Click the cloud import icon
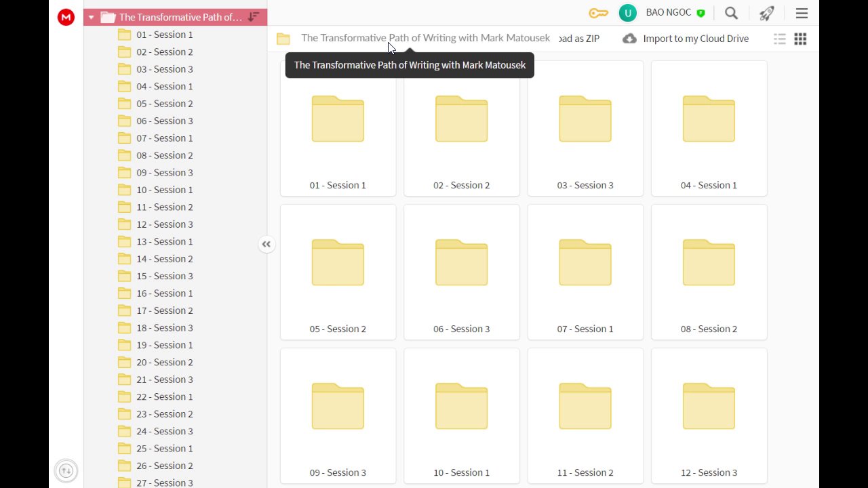Screen dimensions: 868x488 tap(630, 39)
